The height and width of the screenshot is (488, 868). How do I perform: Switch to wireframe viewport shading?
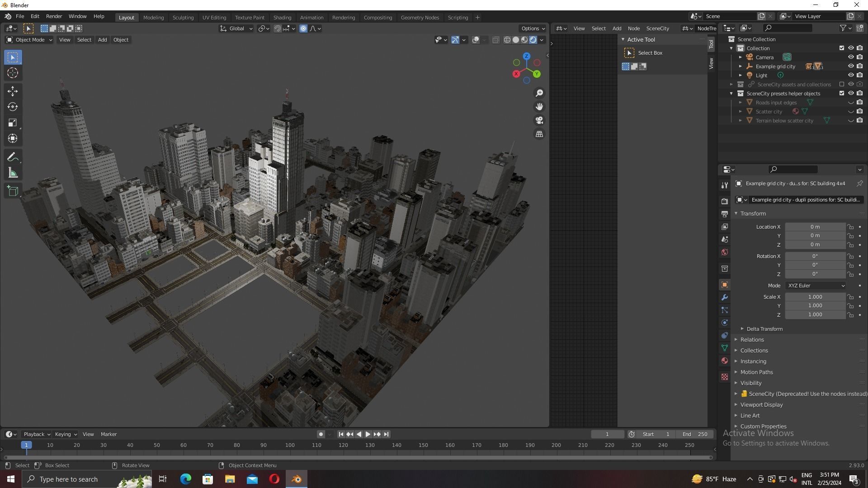coord(507,40)
